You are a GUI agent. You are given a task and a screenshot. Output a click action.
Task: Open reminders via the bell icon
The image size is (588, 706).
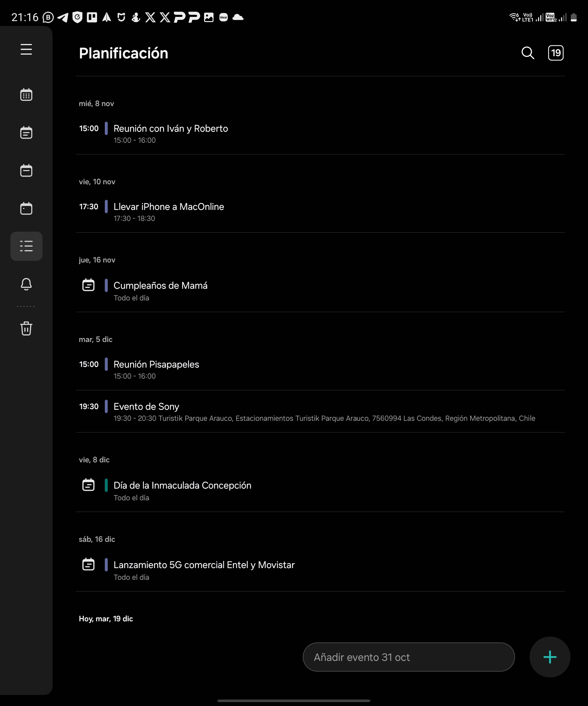click(26, 284)
